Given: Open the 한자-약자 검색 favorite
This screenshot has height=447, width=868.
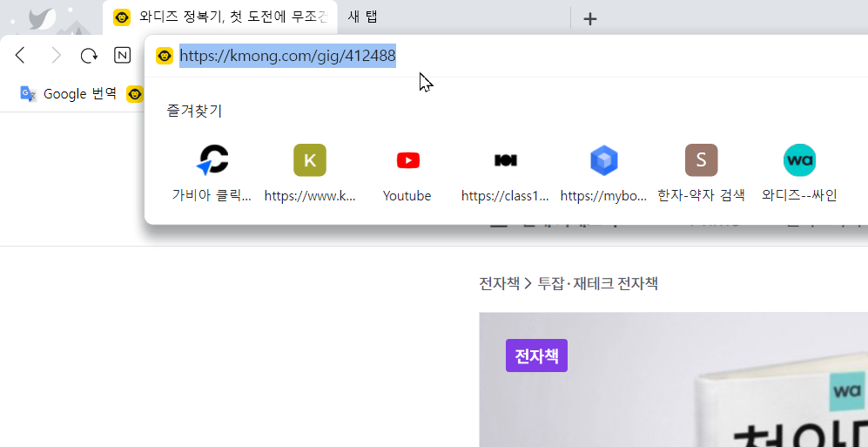Looking at the screenshot, I should click(x=701, y=174).
